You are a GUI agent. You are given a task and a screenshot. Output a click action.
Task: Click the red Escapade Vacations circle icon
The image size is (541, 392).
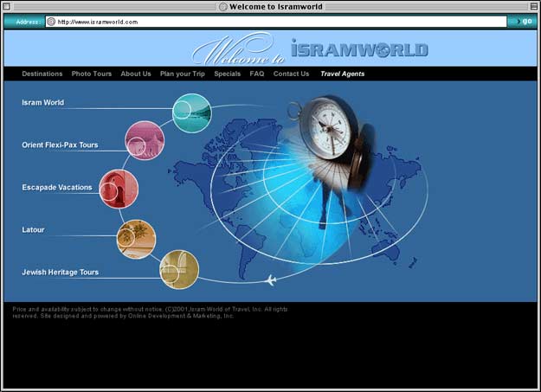(x=119, y=189)
